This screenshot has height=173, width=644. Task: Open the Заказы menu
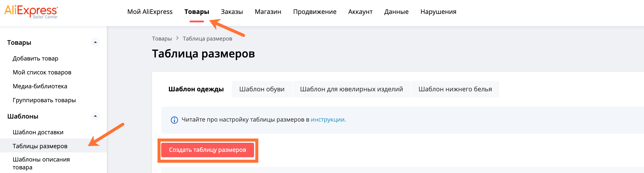coord(232,12)
